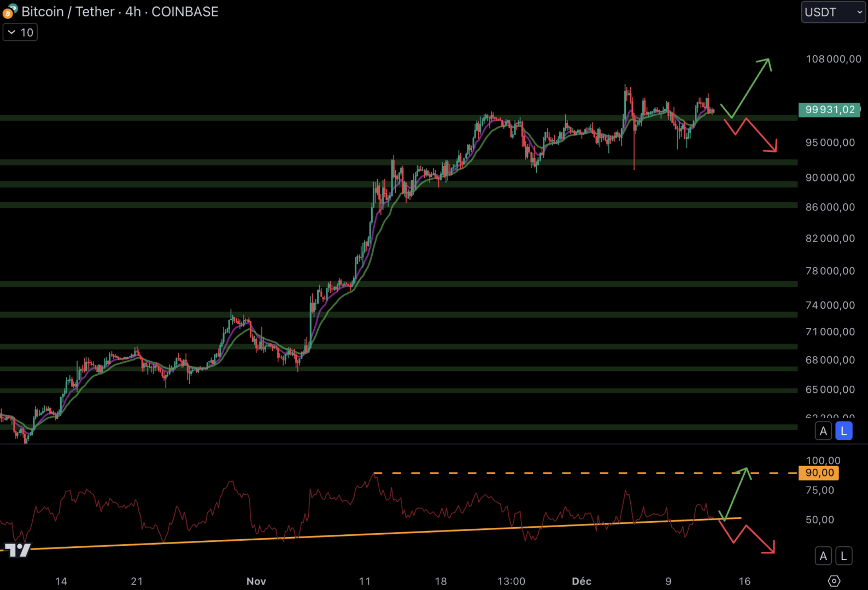Open the USDT currency dropdown
This screenshot has height=590, width=868.
click(x=832, y=12)
